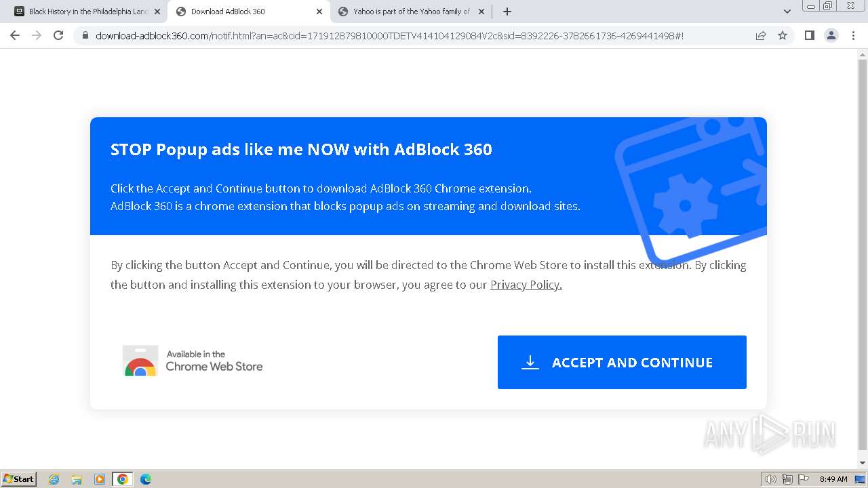This screenshot has height=488, width=868.
Task: Click the Chrome Web Store badge
Action: (193, 361)
